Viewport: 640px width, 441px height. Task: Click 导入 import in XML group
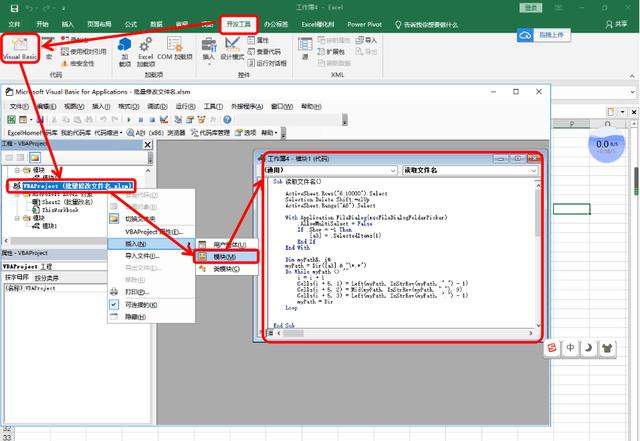(366, 40)
